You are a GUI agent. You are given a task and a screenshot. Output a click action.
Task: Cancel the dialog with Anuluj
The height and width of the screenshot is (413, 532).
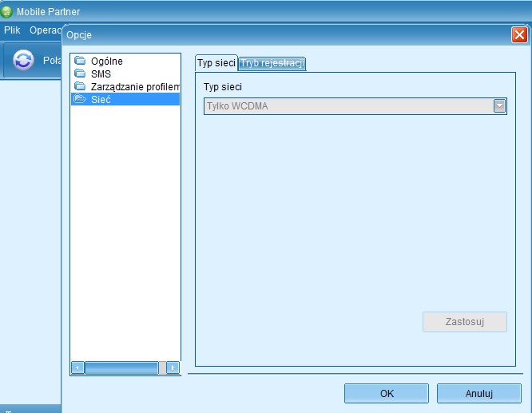pos(478,393)
